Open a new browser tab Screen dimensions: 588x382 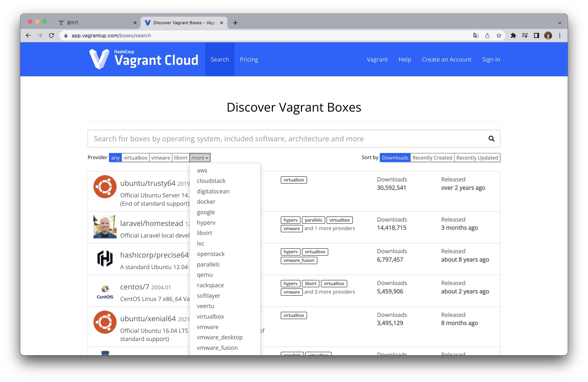click(x=235, y=23)
